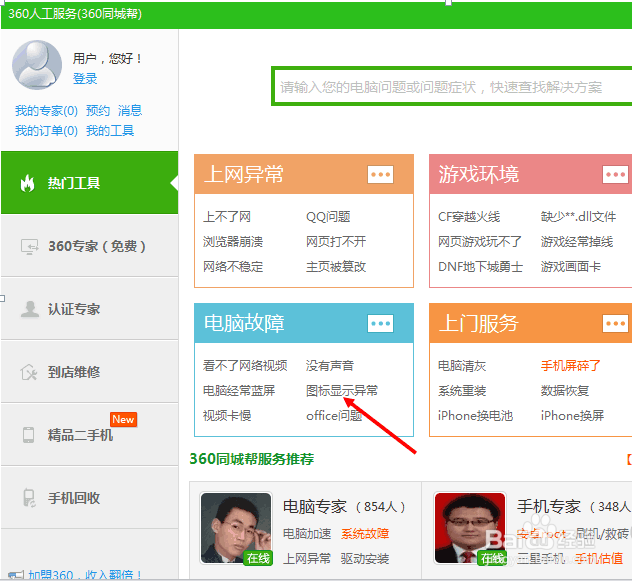Click 电脑专家（854人）heading
The height and width of the screenshot is (581, 632).
click(x=345, y=507)
